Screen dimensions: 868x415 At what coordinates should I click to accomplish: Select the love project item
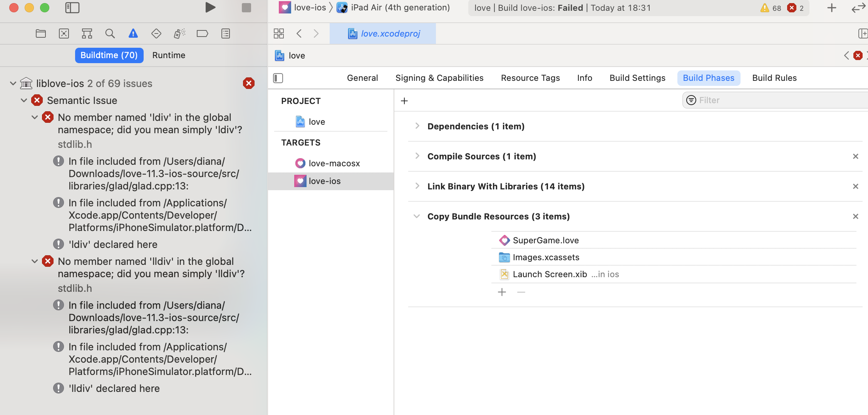click(331, 122)
